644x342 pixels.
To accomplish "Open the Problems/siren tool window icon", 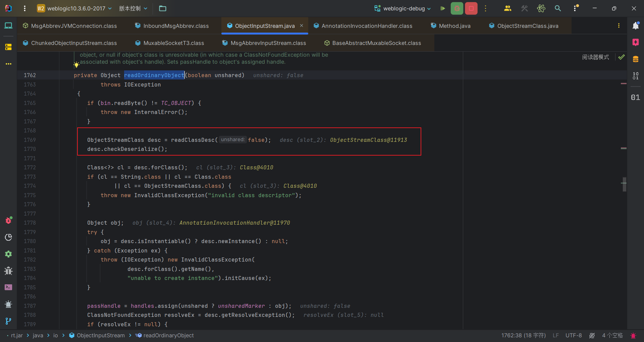I will tap(8, 304).
